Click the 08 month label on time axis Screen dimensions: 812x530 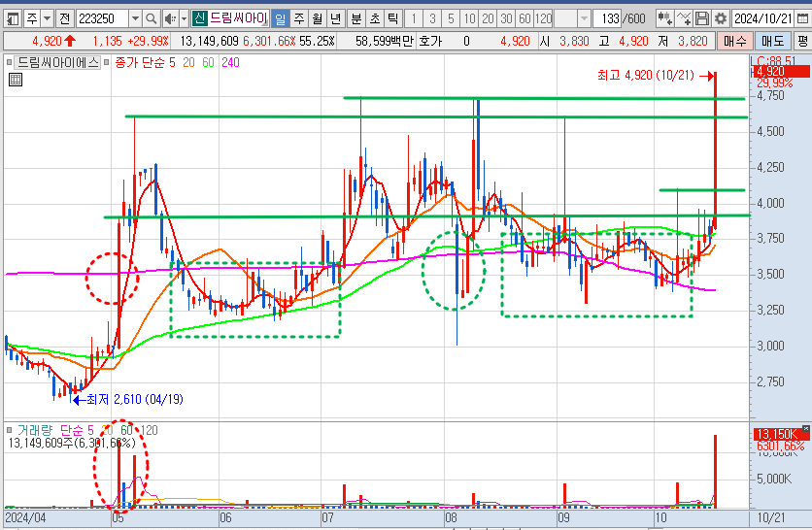(x=451, y=517)
